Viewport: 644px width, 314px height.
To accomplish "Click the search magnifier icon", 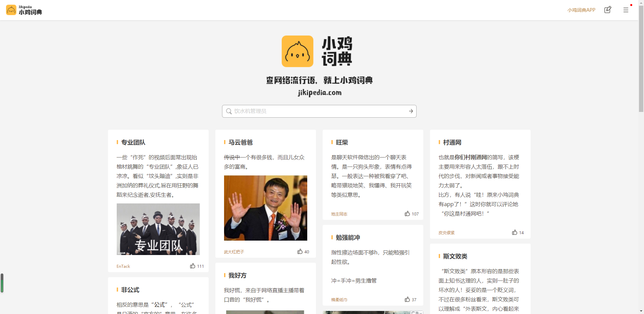I will (x=229, y=111).
